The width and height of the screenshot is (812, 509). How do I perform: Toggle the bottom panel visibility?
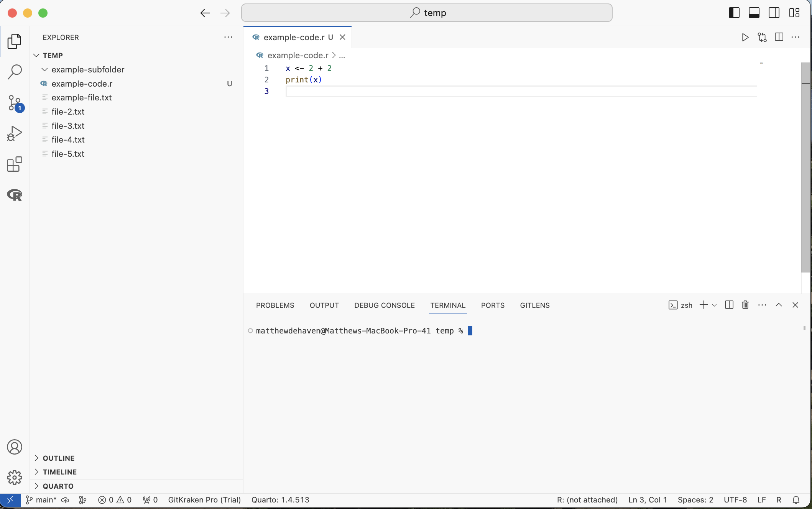(x=754, y=13)
